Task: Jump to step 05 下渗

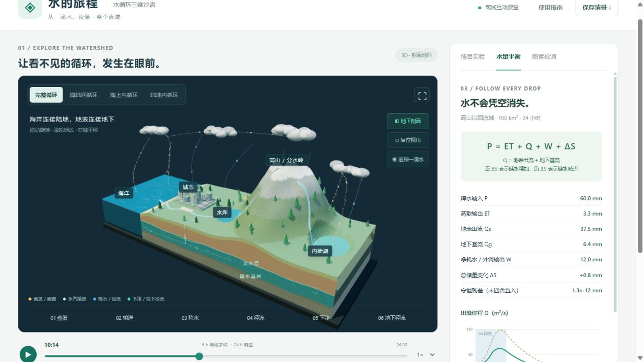Action: (x=321, y=318)
